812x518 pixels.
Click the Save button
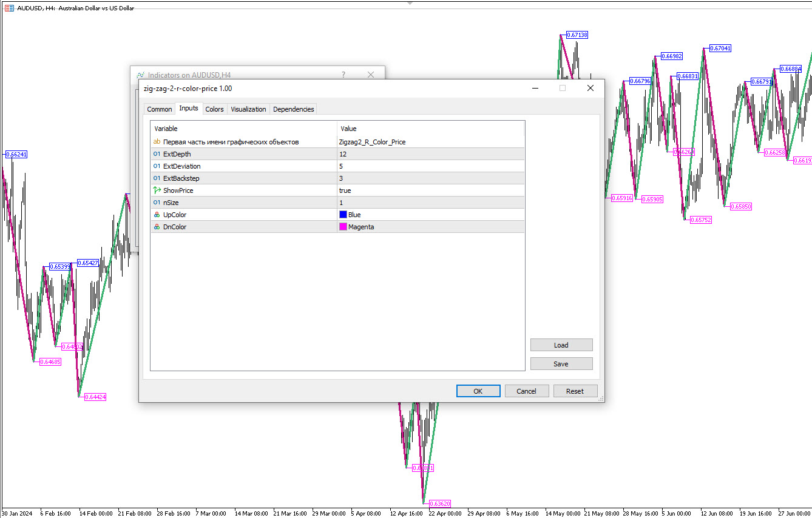(561, 364)
